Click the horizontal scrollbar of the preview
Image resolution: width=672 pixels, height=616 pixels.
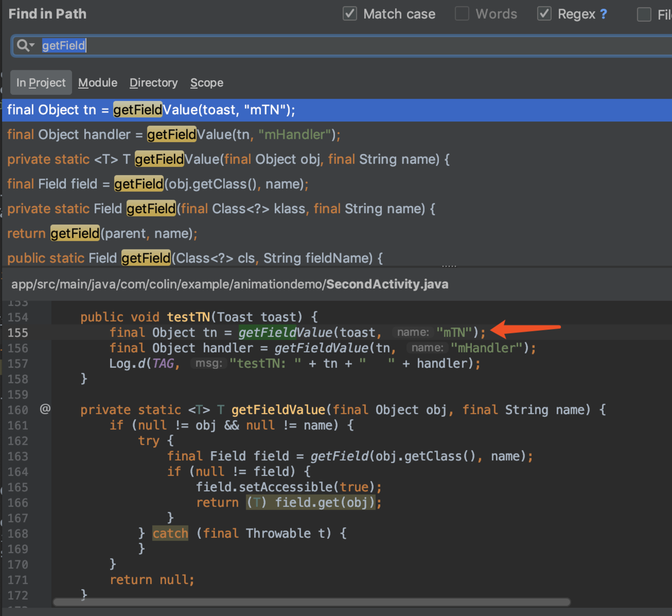point(312,602)
